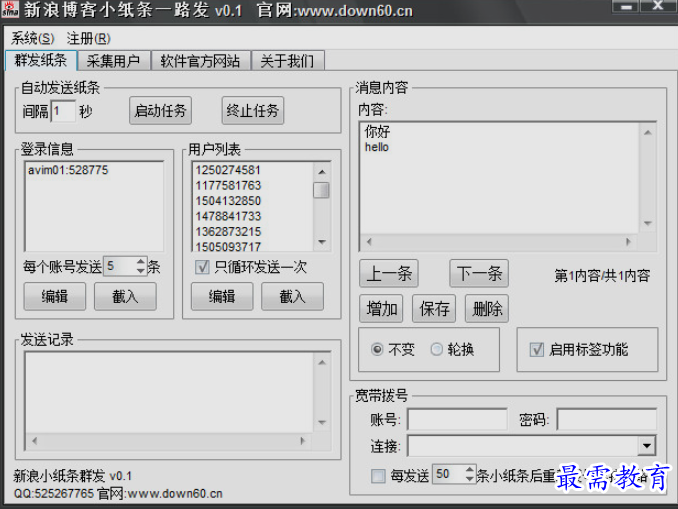Image resolution: width=678 pixels, height=509 pixels.
Task: Toggle the 启用标签功能 checkbox
Action: click(537, 349)
